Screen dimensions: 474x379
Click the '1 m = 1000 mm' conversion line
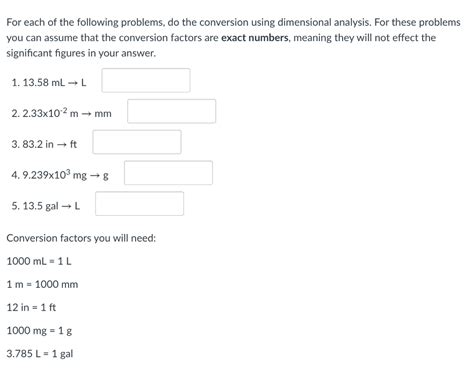tap(42, 284)
